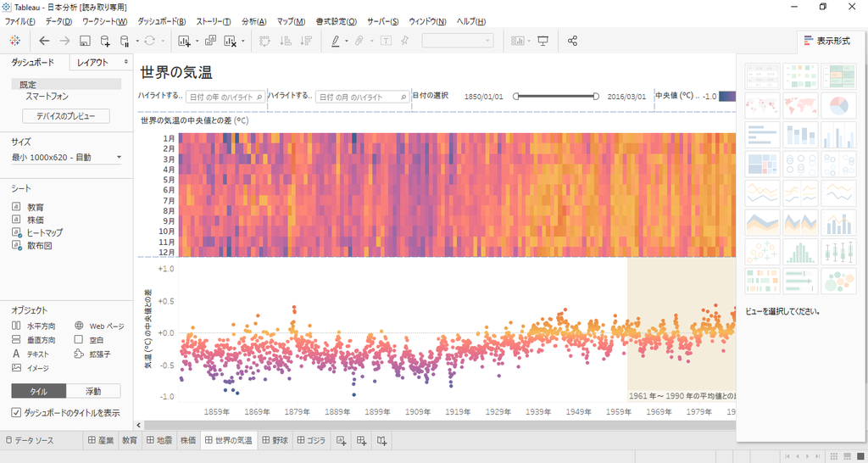The image size is (868, 463).
Task: Open the highlight pen dropdown arrow
Action: [347, 41]
